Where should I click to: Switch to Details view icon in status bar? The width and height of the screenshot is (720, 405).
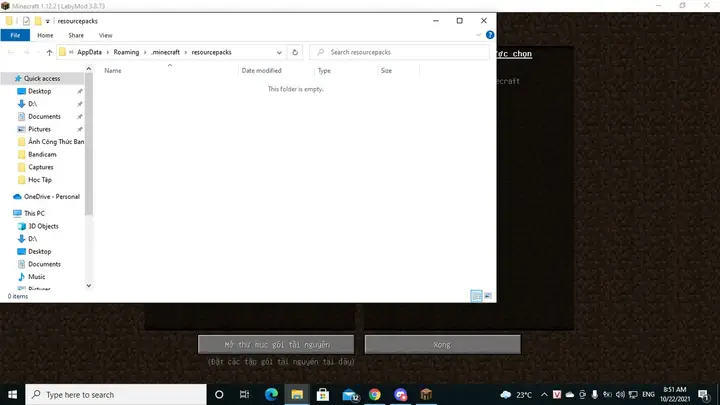click(x=476, y=296)
